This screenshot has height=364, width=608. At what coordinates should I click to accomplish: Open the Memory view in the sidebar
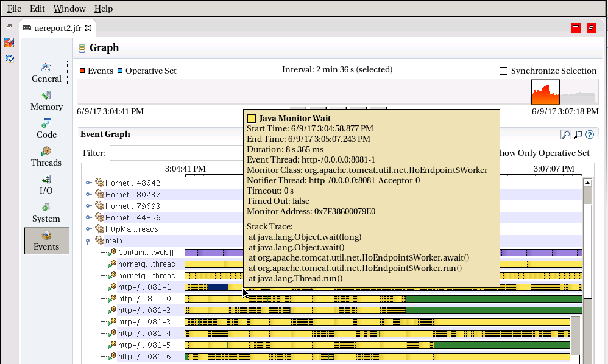(x=46, y=101)
